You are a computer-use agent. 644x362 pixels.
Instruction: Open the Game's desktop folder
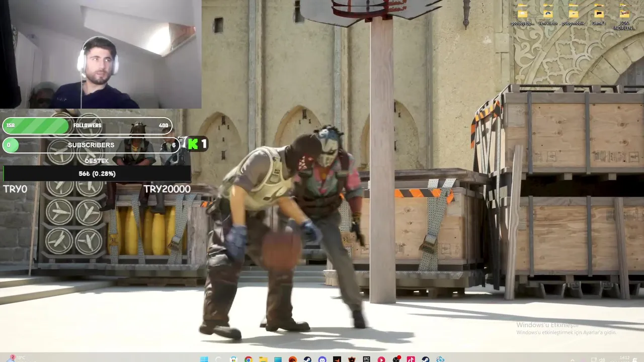tap(599, 16)
